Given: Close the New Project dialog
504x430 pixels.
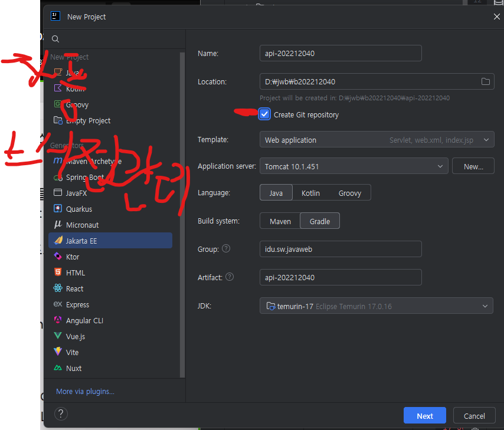Looking at the screenshot, I should click(496, 17).
